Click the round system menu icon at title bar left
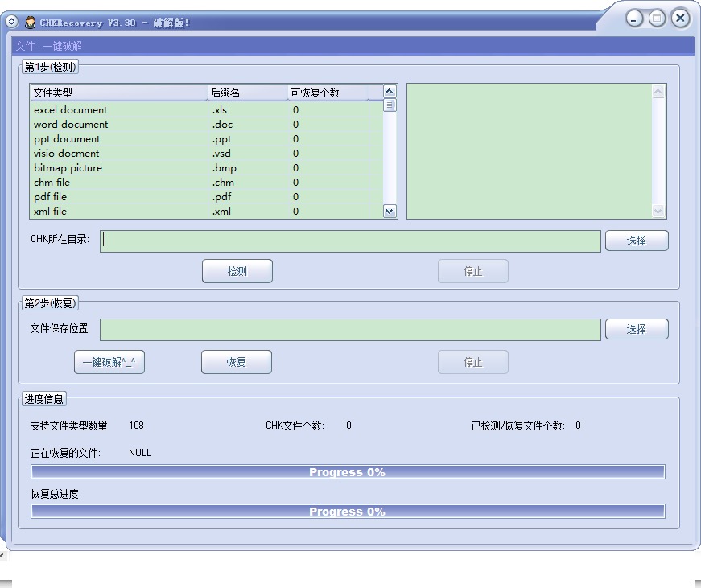 click(12, 22)
